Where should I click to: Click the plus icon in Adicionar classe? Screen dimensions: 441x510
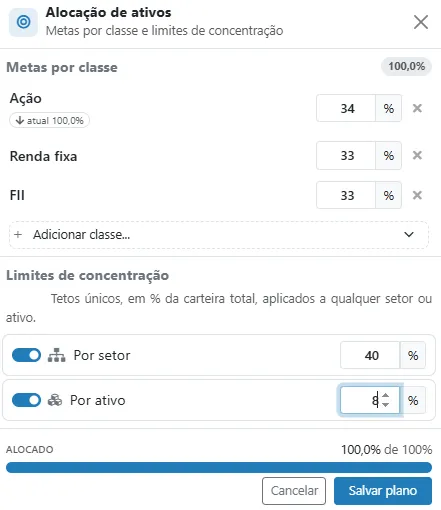[x=18, y=235]
